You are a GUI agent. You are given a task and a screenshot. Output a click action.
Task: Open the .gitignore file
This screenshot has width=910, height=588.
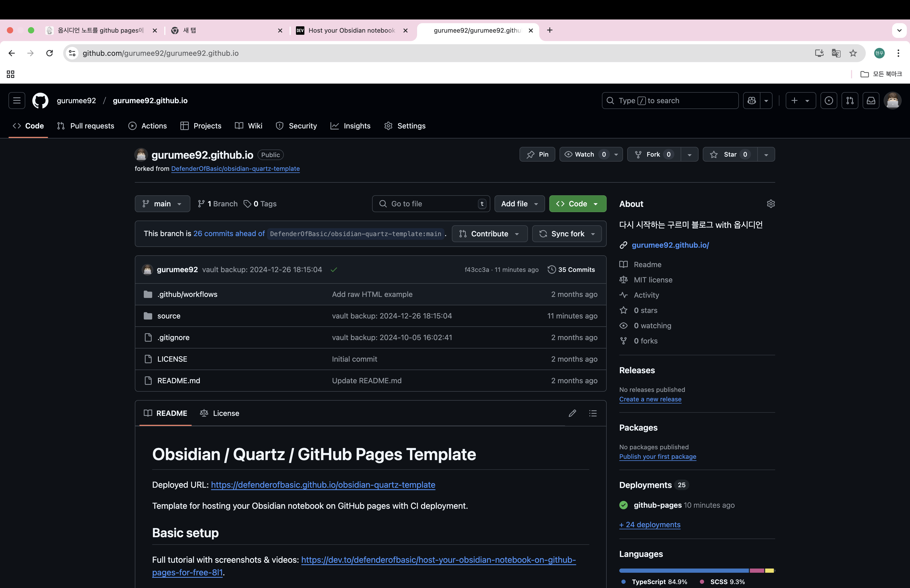click(173, 337)
